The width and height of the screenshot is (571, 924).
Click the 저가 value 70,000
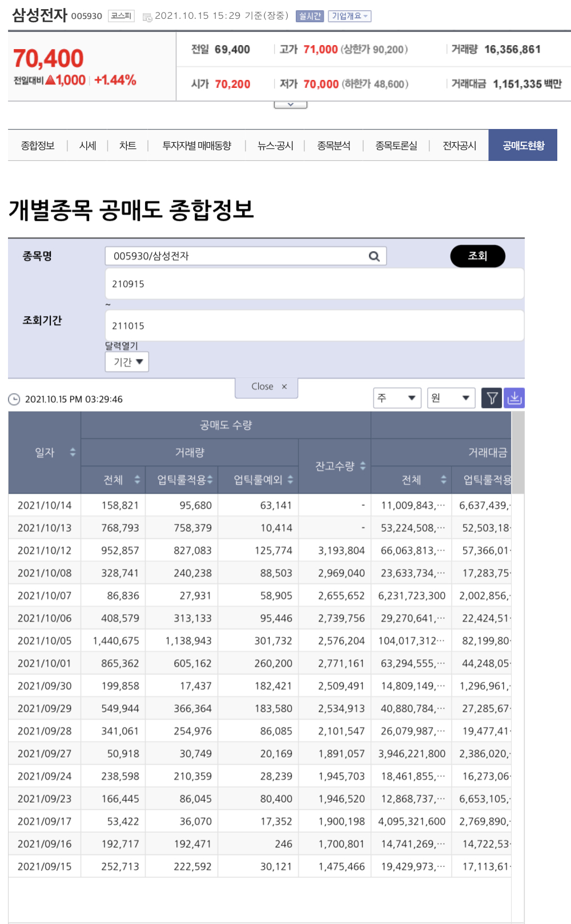321,84
